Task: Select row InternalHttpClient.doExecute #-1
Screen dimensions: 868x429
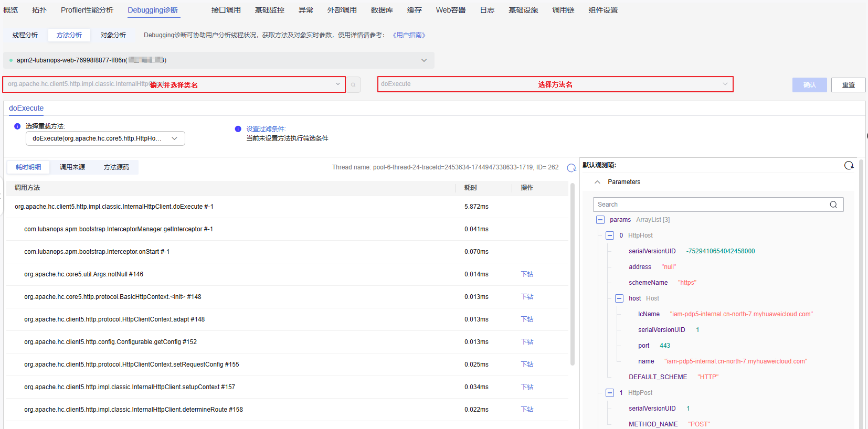Action: click(x=287, y=207)
